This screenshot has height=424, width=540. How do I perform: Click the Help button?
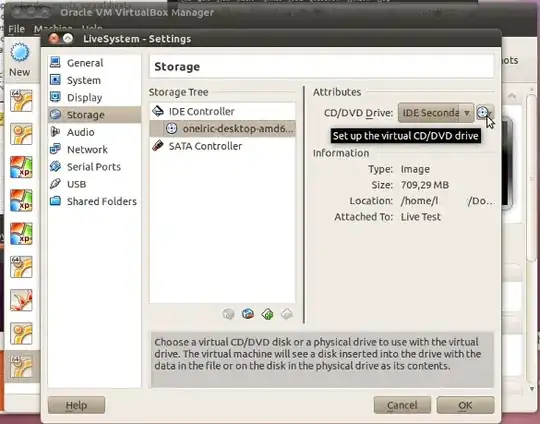(76, 405)
